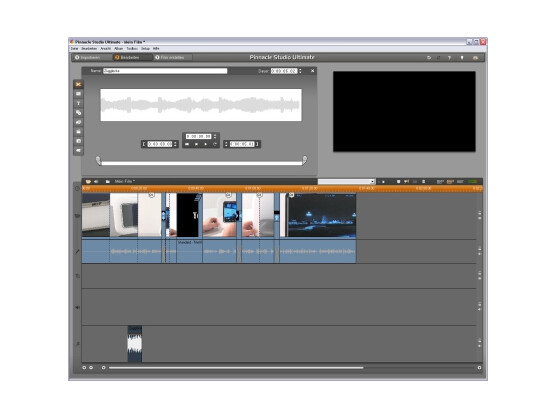Click trim-in time stepper arrows
Viewport: 557px width, 418px height.
pyautogui.click(x=175, y=144)
